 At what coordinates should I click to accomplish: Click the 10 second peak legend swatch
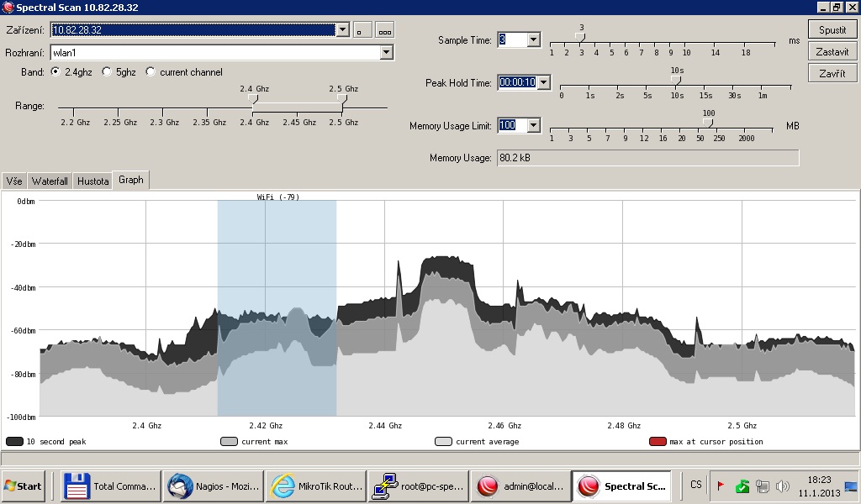(x=14, y=442)
